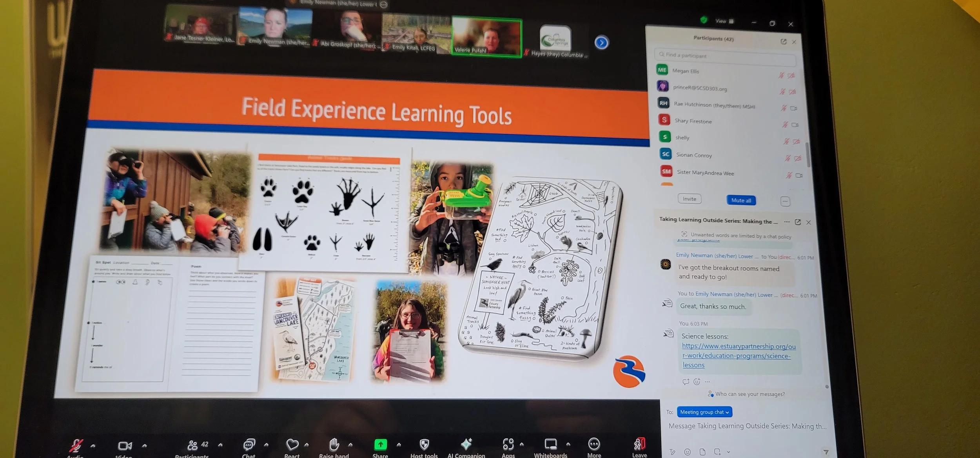Toggle Shary Firestone's microphone mute icon
The height and width of the screenshot is (458, 980).
click(785, 125)
